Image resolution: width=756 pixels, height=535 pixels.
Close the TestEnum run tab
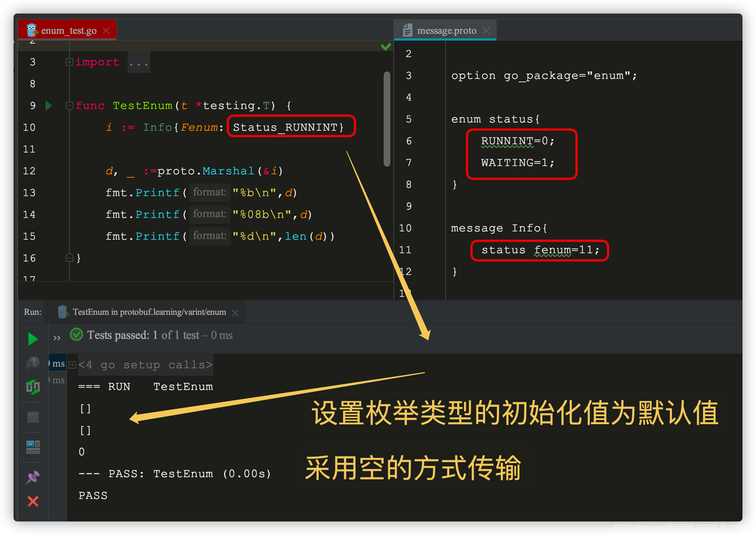[235, 313]
